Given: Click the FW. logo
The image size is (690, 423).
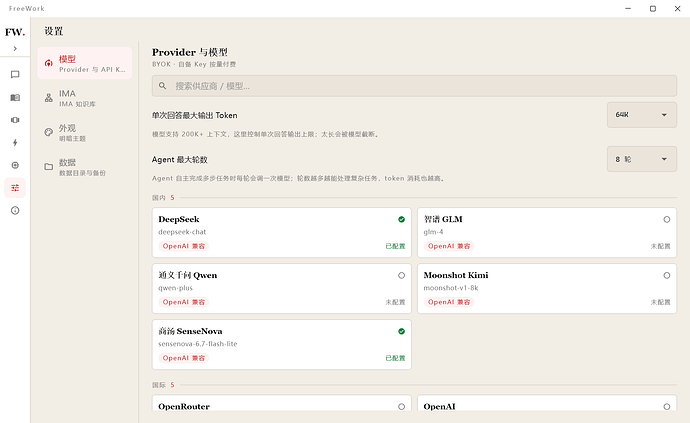Looking at the screenshot, I should click(x=15, y=32).
